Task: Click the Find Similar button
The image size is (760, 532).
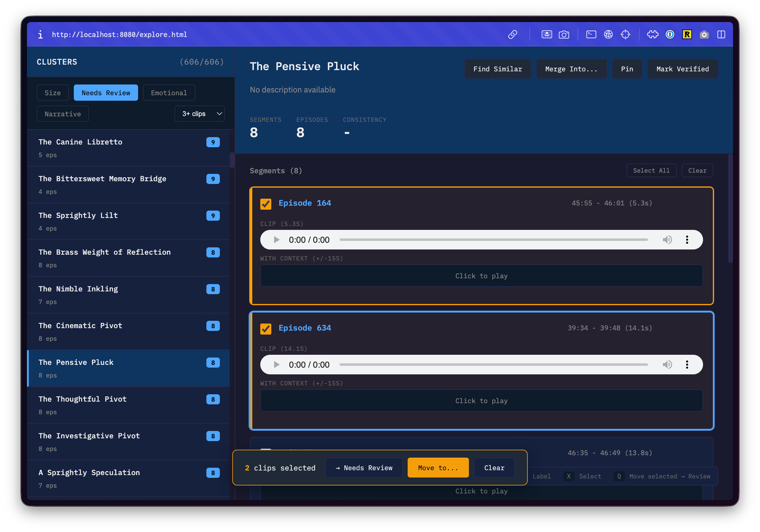Action: (497, 69)
